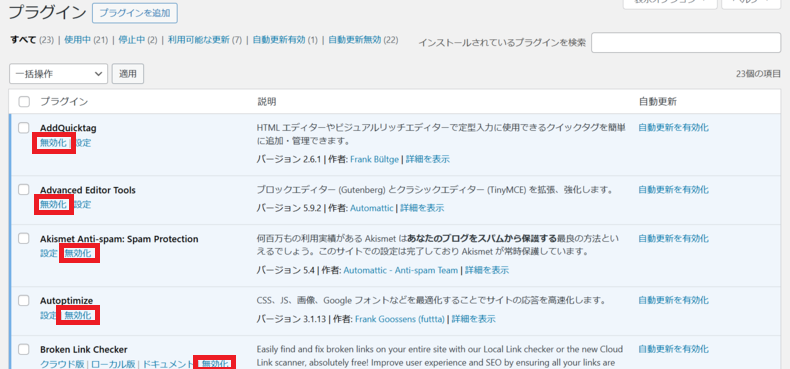
Task: Deactivate Akismet via 無効化 link
Action: coord(78,254)
